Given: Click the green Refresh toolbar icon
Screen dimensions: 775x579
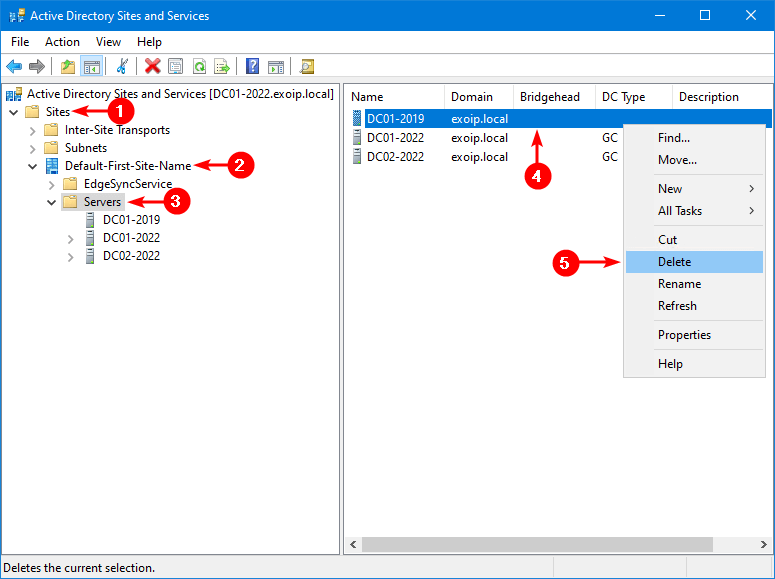Looking at the screenshot, I should [199, 66].
